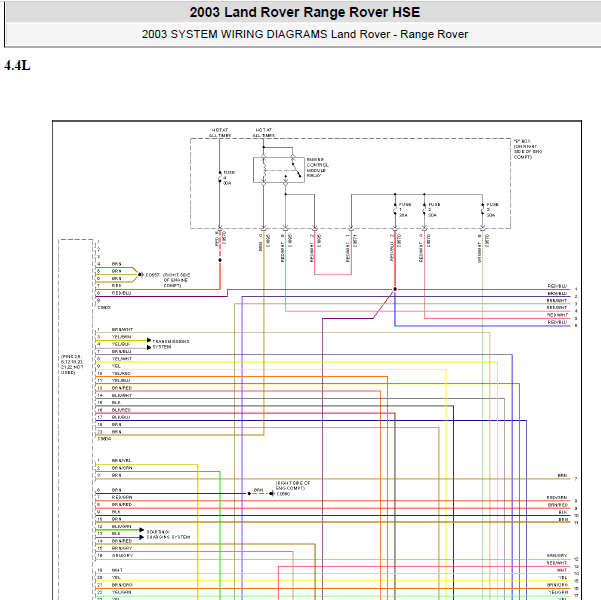The width and height of the screenshot is (601, 600).
Task: Click "(RIGHT SIDE OF ENGINE COMPT)" beside C0557
Action: [x=176, y=280]
